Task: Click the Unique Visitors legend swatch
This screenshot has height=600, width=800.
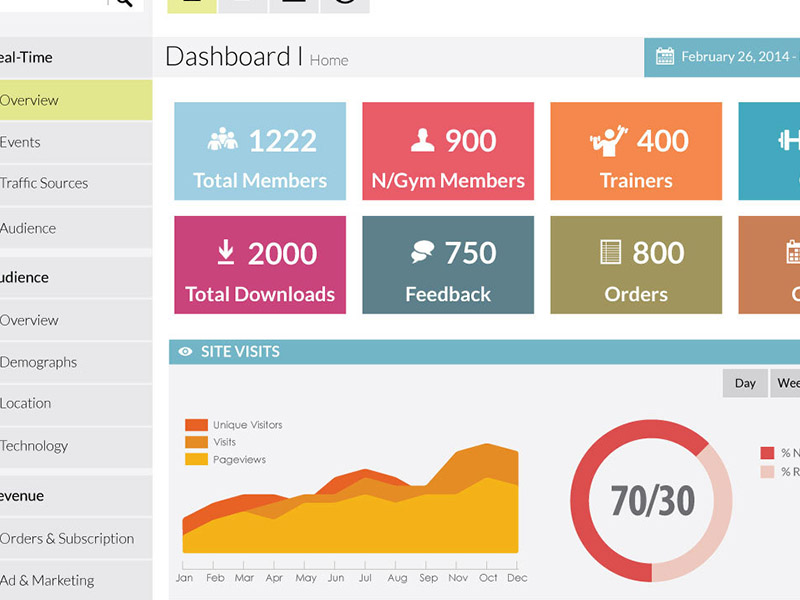Action: (x=196, y=425)
